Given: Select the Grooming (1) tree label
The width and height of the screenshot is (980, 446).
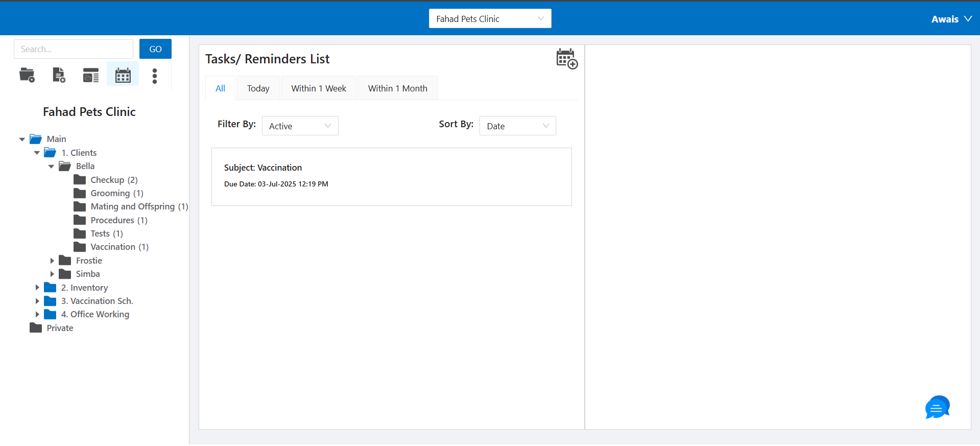Looking at the screenshot, I should [x=117, y=193].
